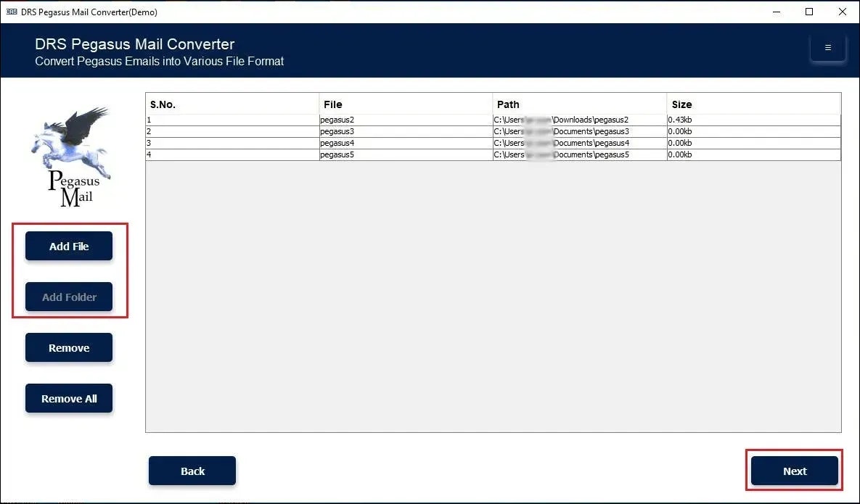Select the pegasus5 file cell

coord(406,154)
